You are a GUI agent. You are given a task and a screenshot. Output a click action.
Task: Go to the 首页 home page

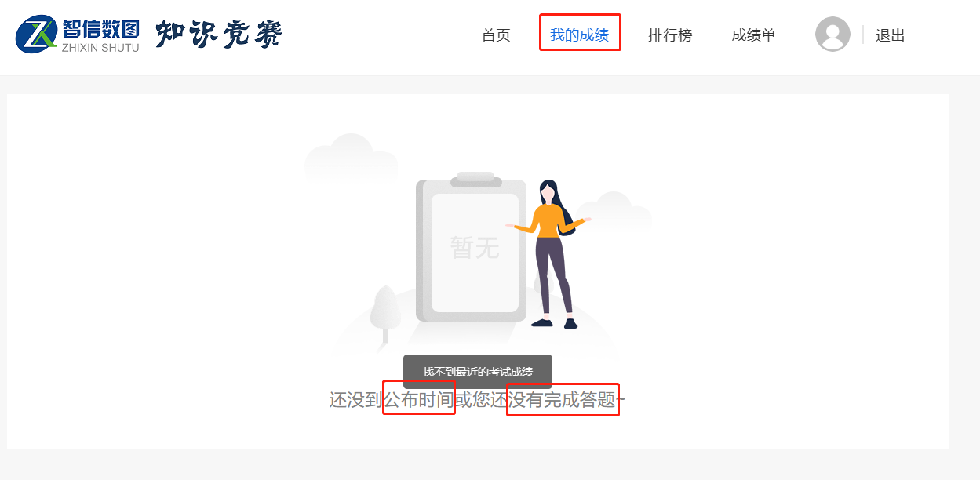(496, 35)
